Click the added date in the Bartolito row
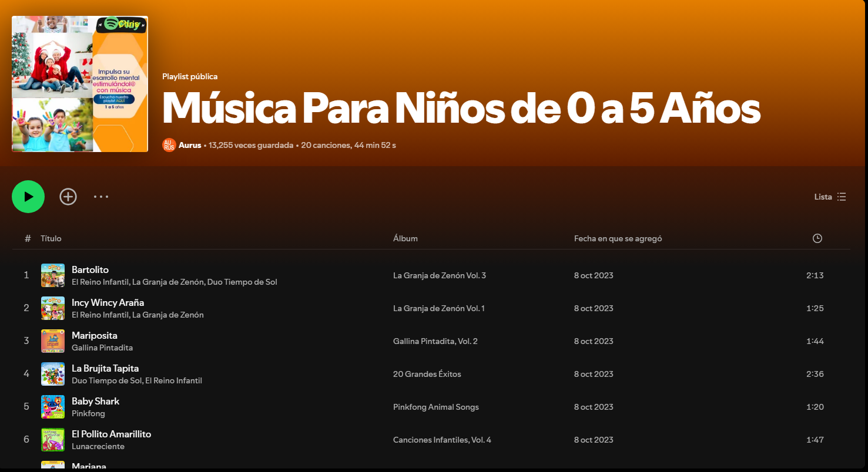Screen dimensions: 868x472 click(594, 275)
